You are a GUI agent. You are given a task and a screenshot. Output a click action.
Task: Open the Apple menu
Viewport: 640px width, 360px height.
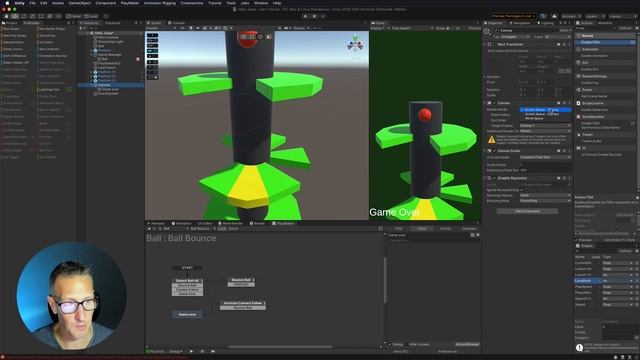pyautogui.click(x=7, y=3)
